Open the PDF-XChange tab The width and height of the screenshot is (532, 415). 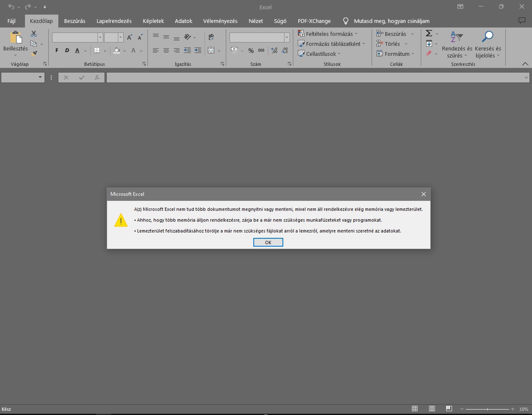(x=314, y=21)
